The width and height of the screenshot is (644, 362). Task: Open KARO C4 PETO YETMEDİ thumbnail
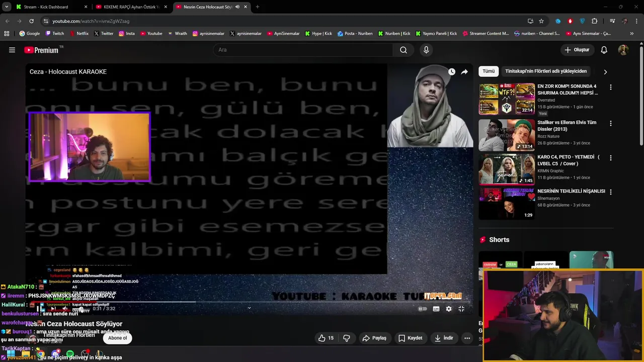coord(507,169)
